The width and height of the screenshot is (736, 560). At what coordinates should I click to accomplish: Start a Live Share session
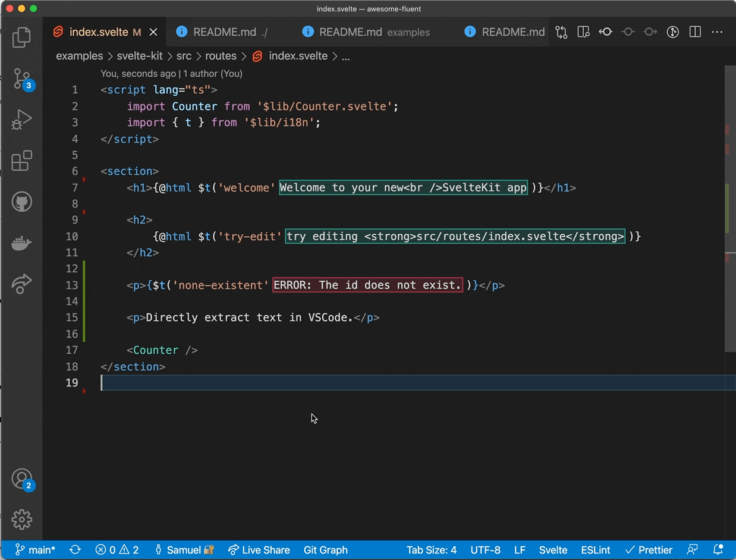[259, 550]
